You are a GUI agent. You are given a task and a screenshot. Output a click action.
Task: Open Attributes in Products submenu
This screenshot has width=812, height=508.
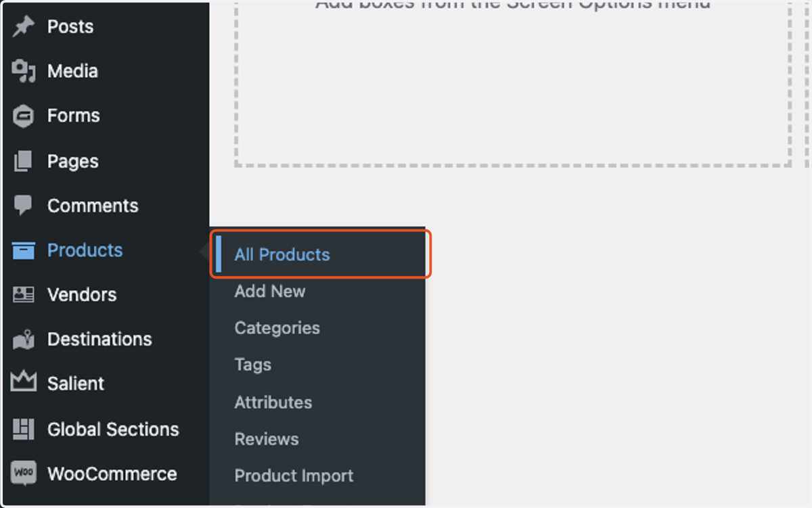tap(273, 402)
